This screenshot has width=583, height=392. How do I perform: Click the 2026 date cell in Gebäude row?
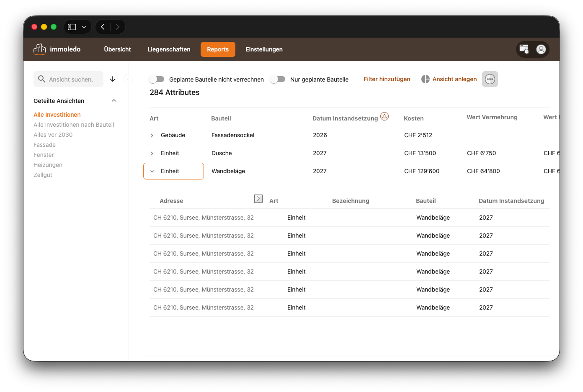click(x=320, y=135)
